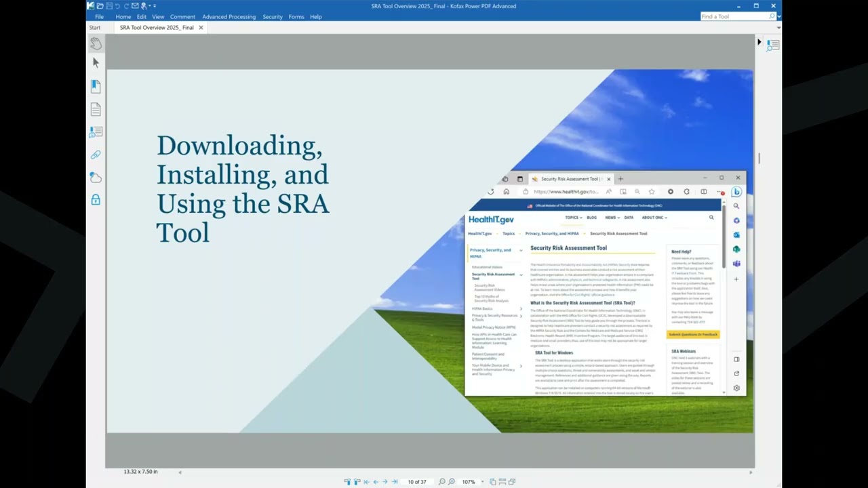This screenshot has width=868, height=488.
Task: Click the Redo icon in title bar
Action: click(126, 6)
